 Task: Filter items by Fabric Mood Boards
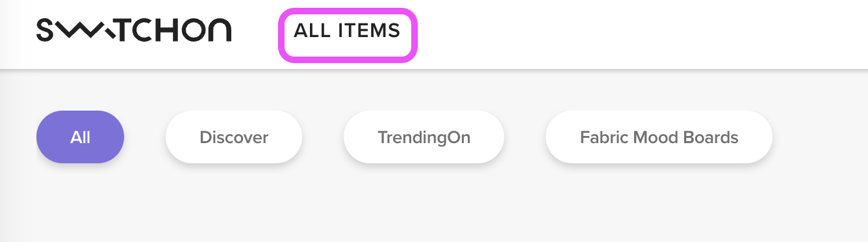659,137
